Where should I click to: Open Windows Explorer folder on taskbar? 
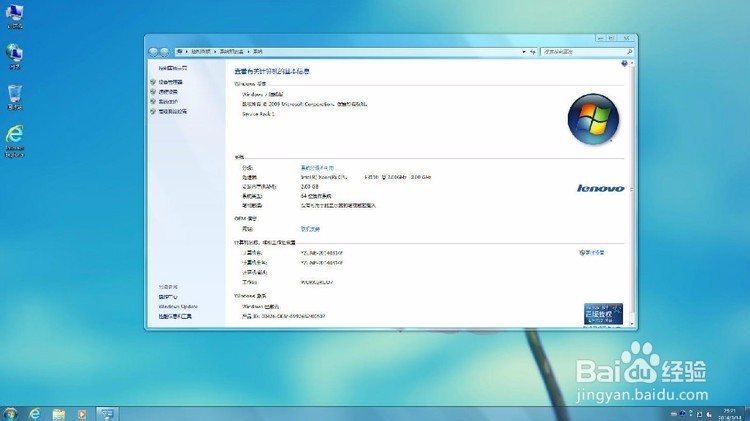point(58,414)
